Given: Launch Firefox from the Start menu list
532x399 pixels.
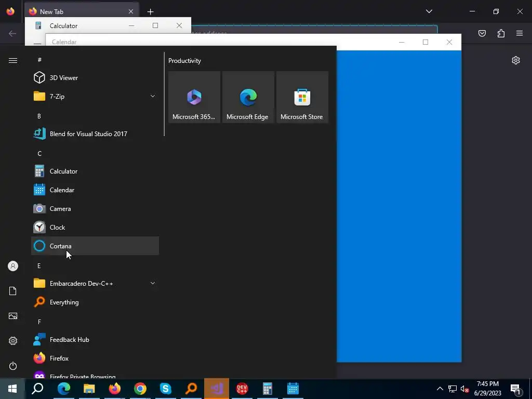Looking at the screenshot, I should 95,358.
